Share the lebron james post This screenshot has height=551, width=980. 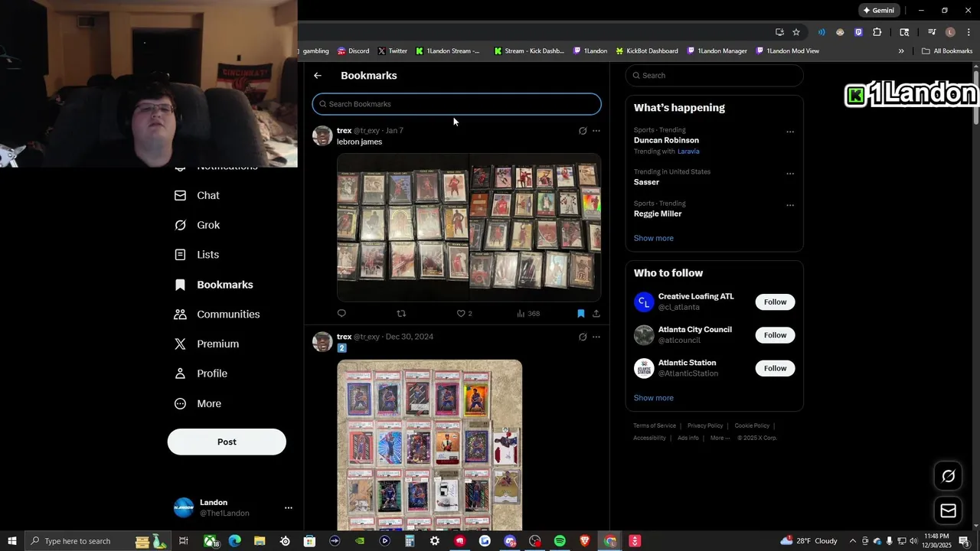click(x=596, y=313)
